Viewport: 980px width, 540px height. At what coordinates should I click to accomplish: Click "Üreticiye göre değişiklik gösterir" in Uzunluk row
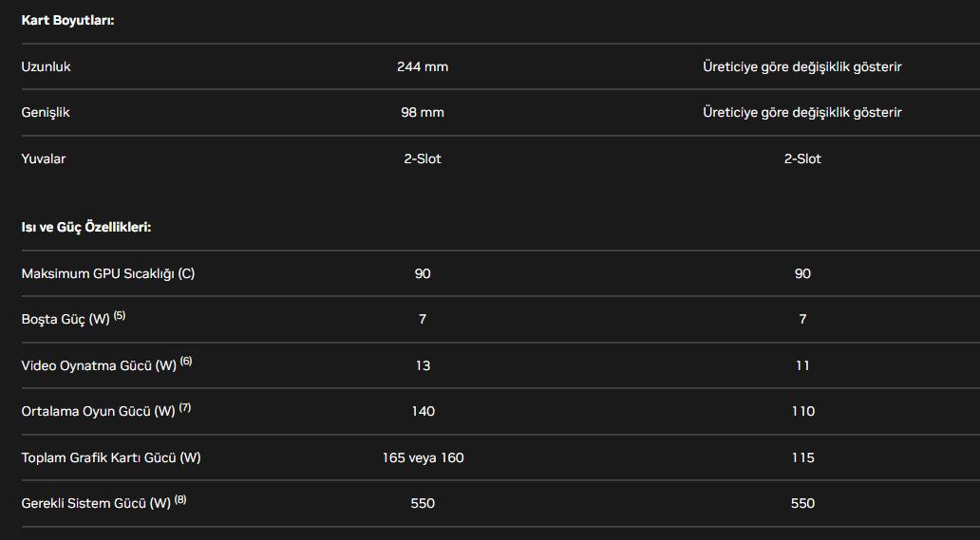coord(802,67)
